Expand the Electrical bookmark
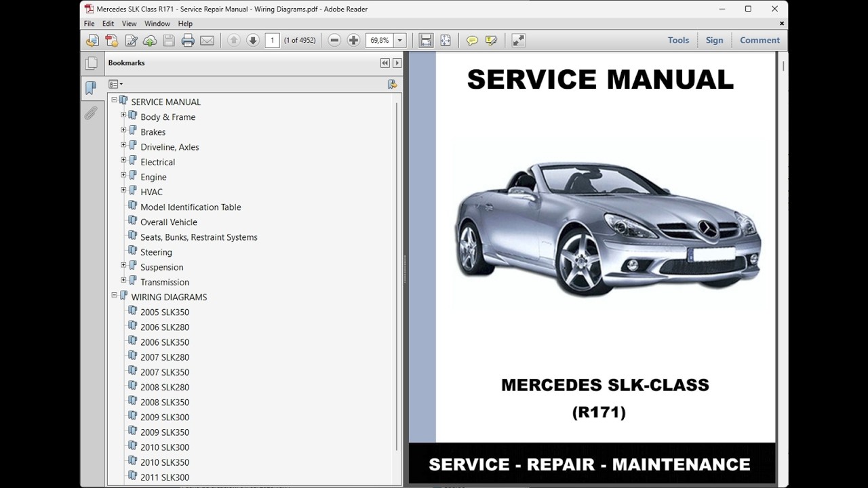868x488 pixels. 123,160
